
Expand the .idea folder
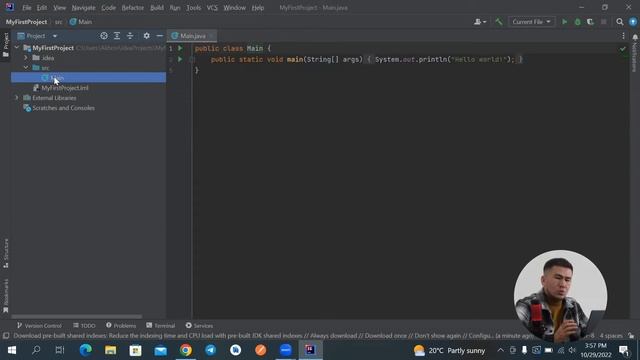[x=26, y=58]
